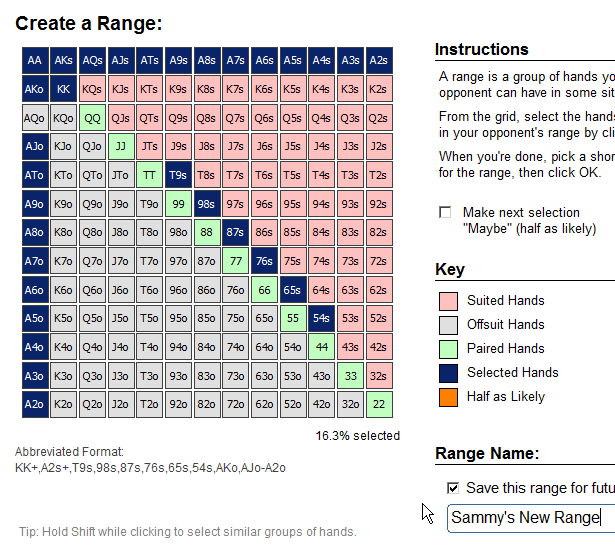The image size is (615, 550).
Task: Click the Half as Likely orange swatch
Action: point(448,396)
